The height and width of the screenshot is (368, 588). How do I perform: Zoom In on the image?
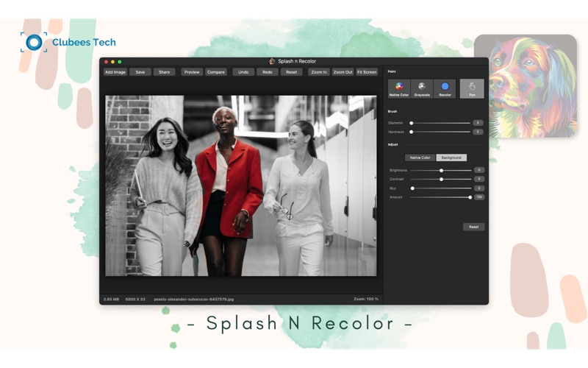point(319,72)
